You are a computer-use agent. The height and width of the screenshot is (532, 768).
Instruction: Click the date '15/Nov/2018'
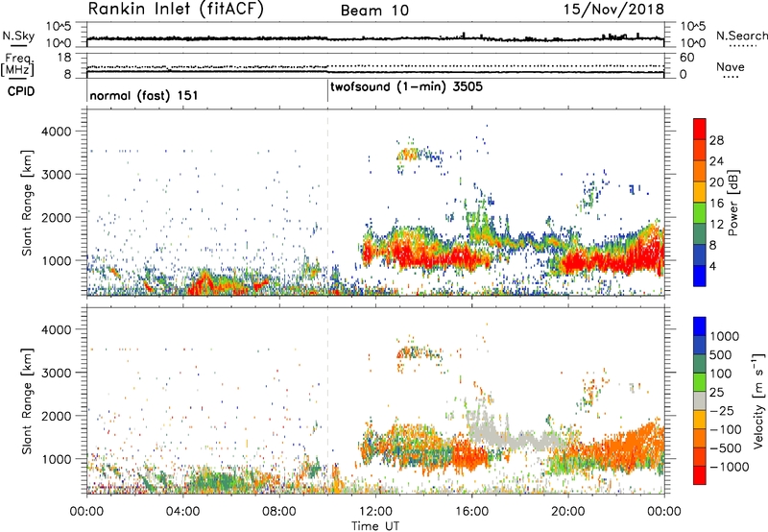[613, 9]
